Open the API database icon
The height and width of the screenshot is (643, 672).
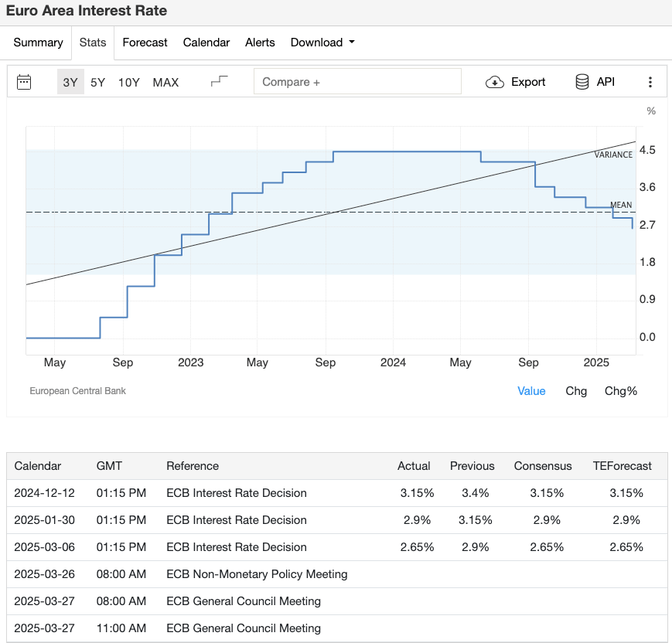(582, 82)
